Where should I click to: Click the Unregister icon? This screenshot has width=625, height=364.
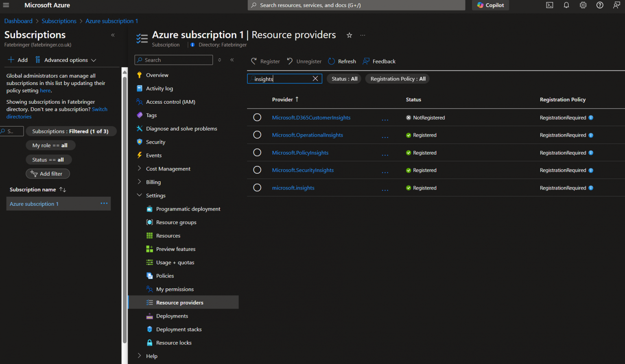304,61
